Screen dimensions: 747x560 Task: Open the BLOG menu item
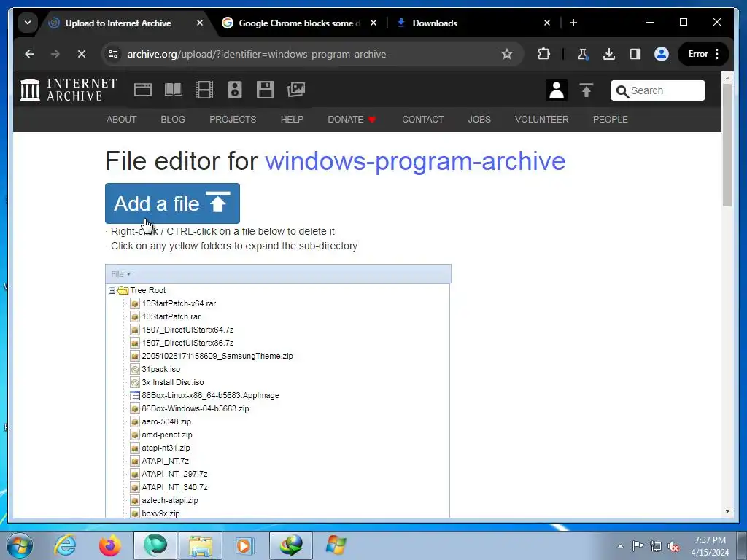point(173,120)
